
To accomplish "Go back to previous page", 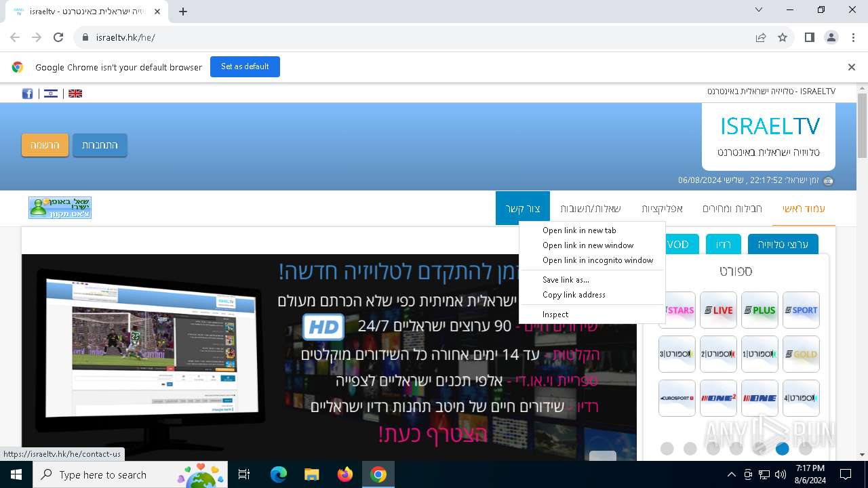I will coord(15,37).
